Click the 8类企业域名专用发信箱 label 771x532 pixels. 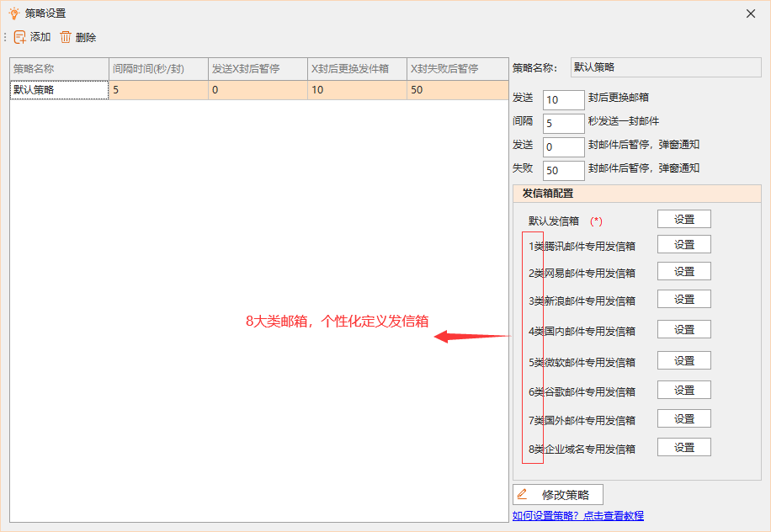582,449
